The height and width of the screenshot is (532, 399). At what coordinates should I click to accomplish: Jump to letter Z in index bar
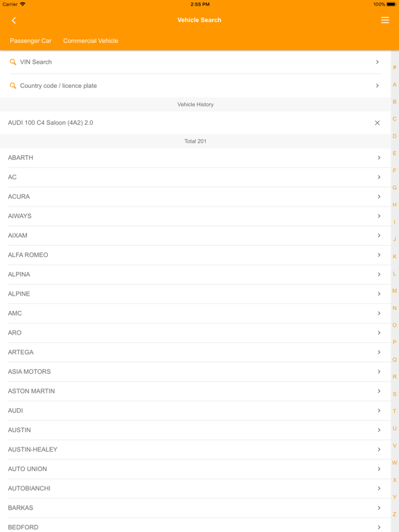(395, 515)
